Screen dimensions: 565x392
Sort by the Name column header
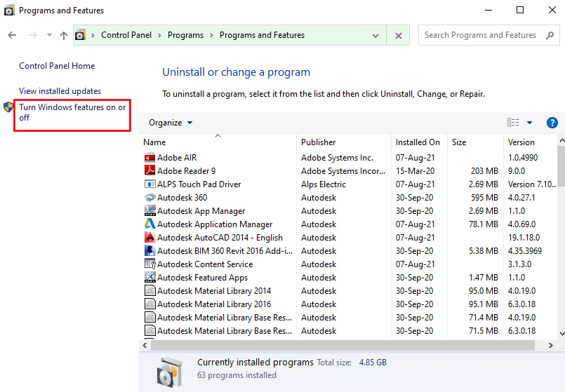point(218,142)
